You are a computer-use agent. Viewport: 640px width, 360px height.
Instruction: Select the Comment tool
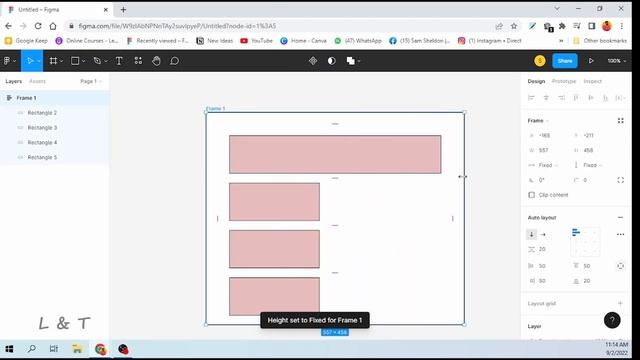(174, 61)
